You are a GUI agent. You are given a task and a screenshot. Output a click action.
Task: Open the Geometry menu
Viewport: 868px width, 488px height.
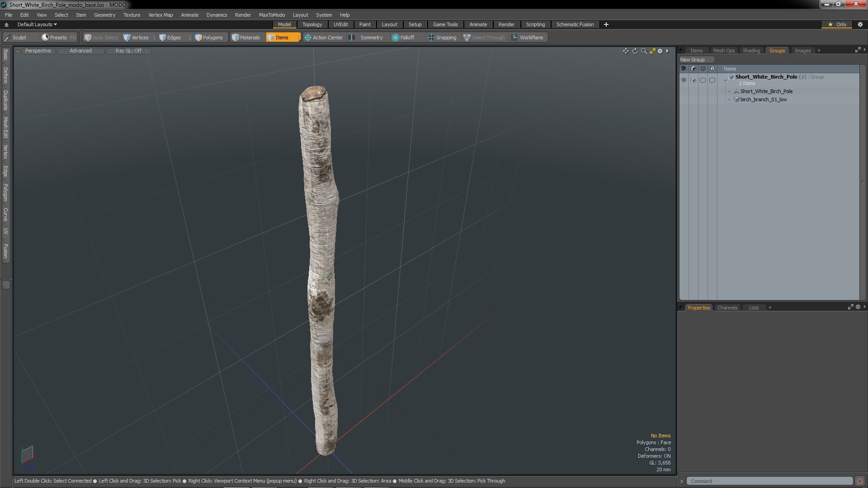[x=104, y=15]
